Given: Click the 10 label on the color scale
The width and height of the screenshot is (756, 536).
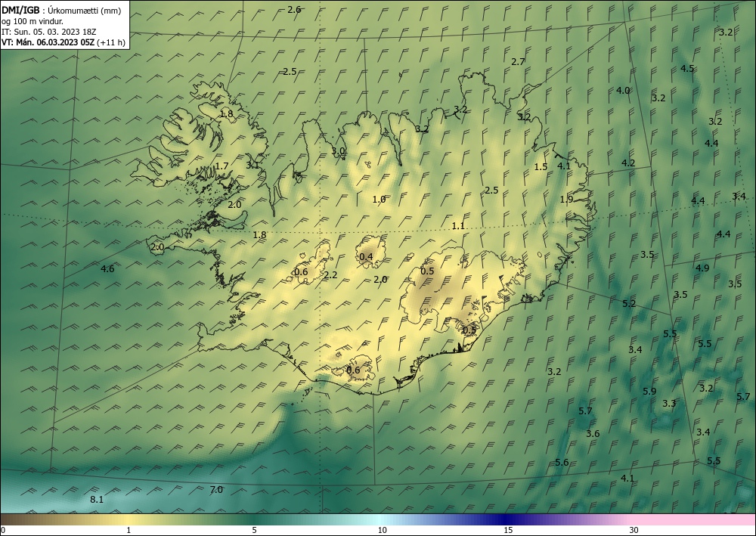Looking at the screenshot, I should click(x=382, y=530).
